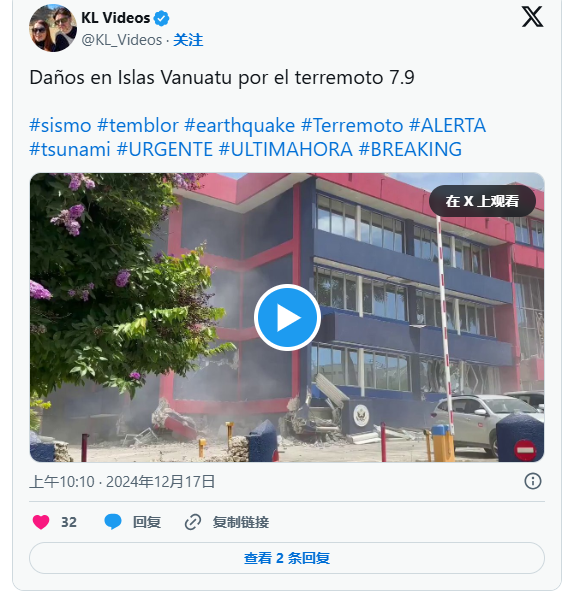Click the blue verified badge icon
Image resolution: width=585 pixels, height=607 pixels.
tap(161, 18)
